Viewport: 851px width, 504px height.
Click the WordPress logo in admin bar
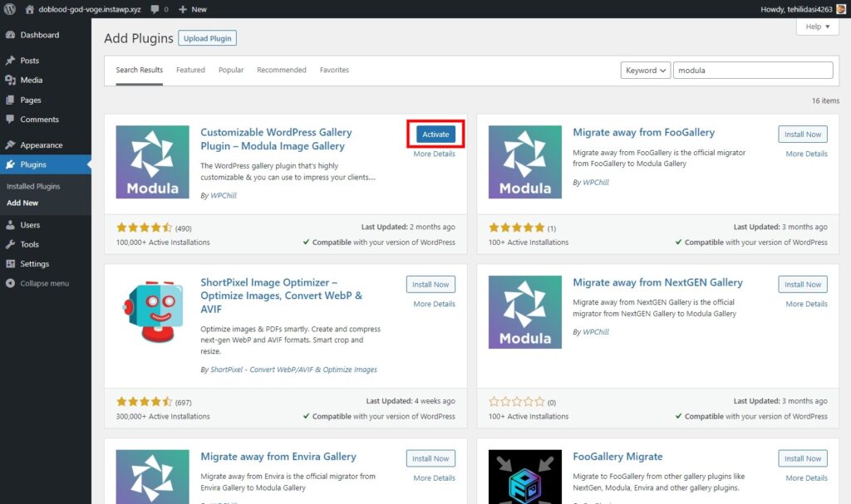(10, 9)
